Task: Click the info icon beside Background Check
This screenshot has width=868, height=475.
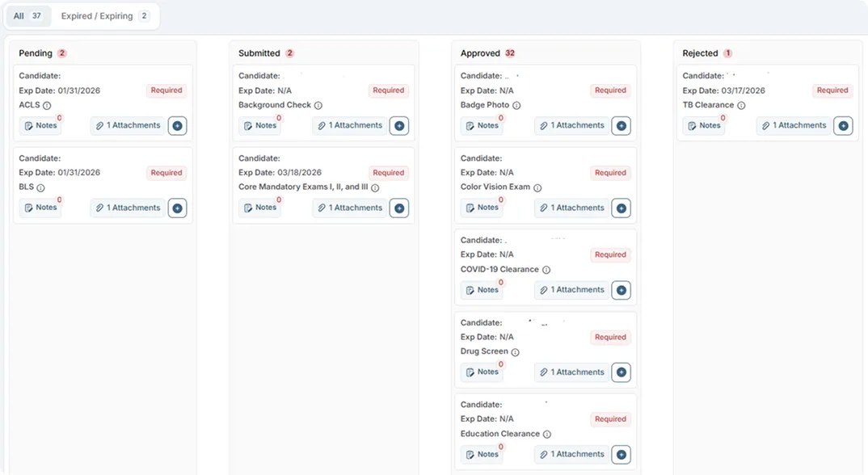Action: (318, 106)
